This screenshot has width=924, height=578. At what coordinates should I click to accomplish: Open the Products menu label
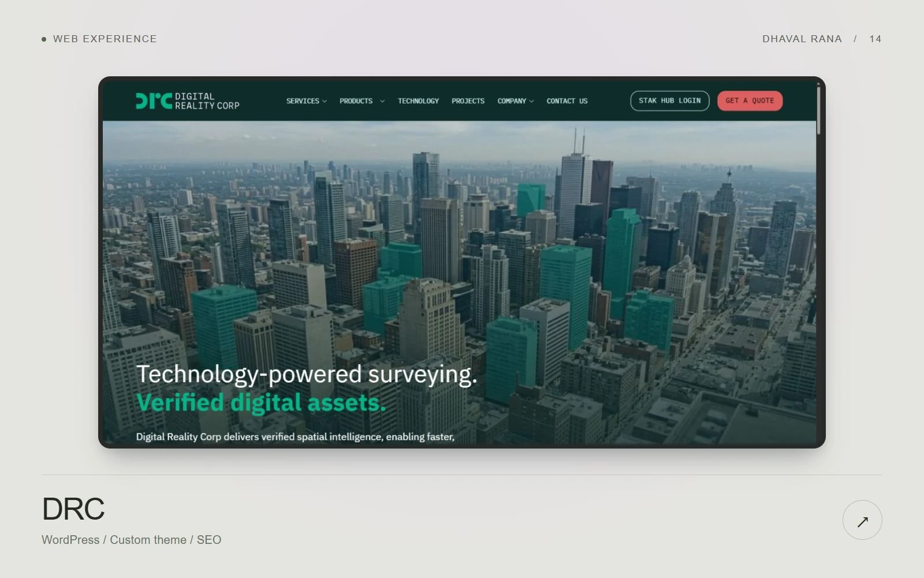point(356,101)
